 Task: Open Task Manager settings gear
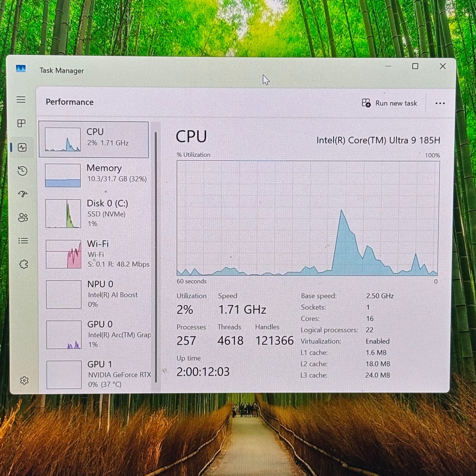(24, 380)
